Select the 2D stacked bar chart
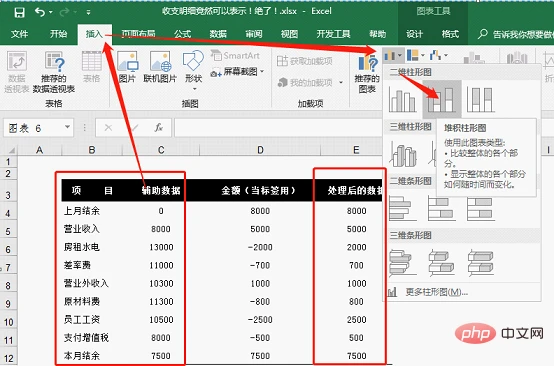 point(441,208)
